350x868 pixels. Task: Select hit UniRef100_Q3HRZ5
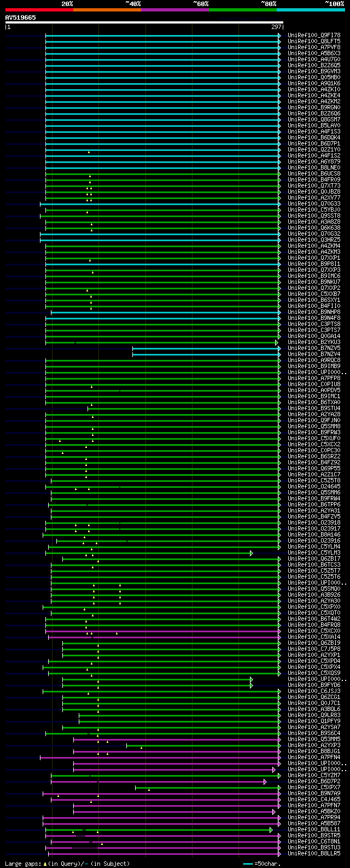click(x=314, y=240)
